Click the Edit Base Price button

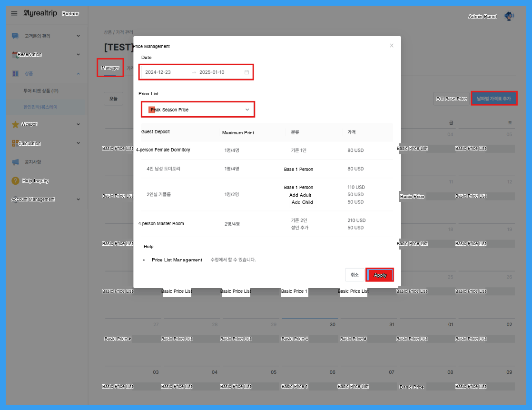tap(452, 99)
